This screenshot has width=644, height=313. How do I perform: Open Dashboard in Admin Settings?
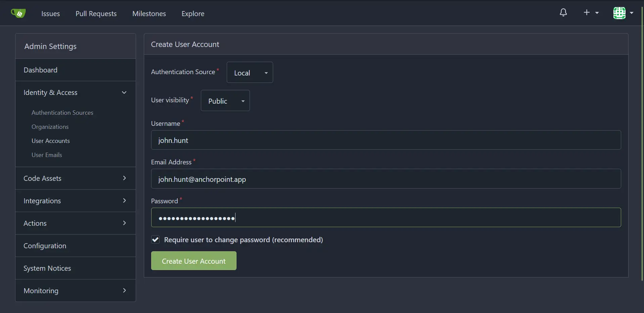tap(76, 70)
